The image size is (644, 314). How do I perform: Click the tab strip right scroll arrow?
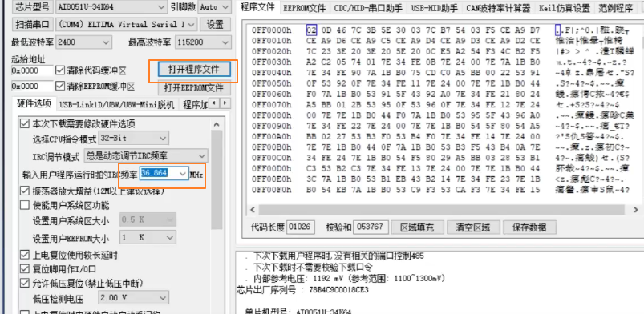[225, 103]
